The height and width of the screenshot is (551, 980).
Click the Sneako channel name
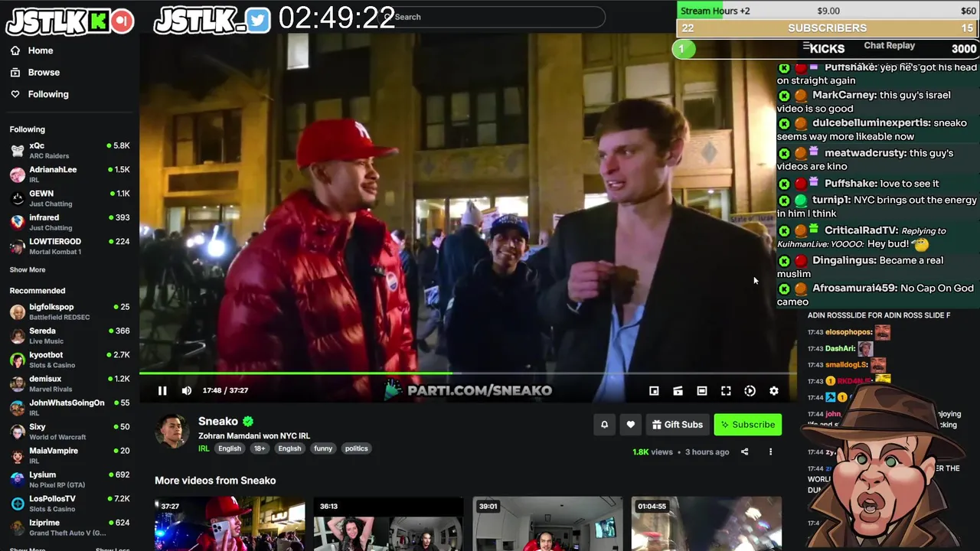(x=218, y=421)
